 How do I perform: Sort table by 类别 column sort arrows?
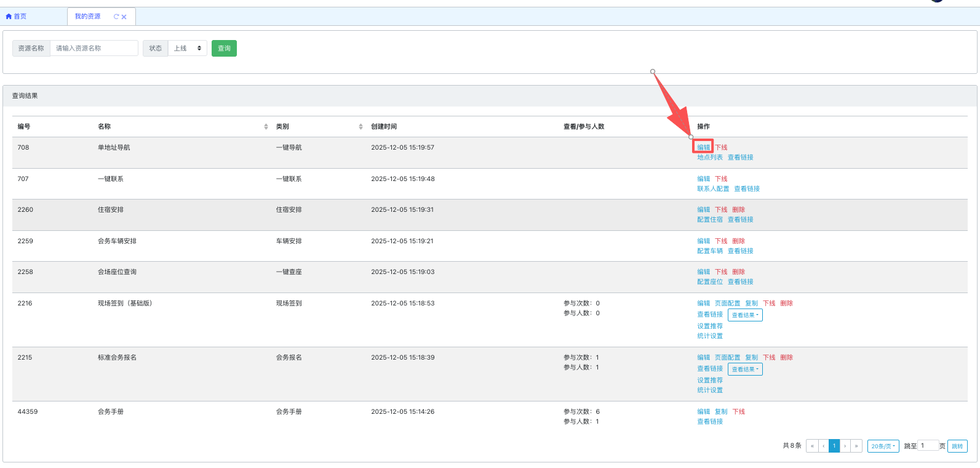point(361,127)
